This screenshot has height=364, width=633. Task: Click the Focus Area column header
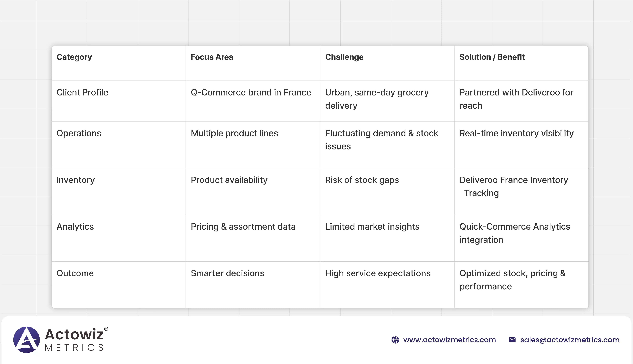212,57
